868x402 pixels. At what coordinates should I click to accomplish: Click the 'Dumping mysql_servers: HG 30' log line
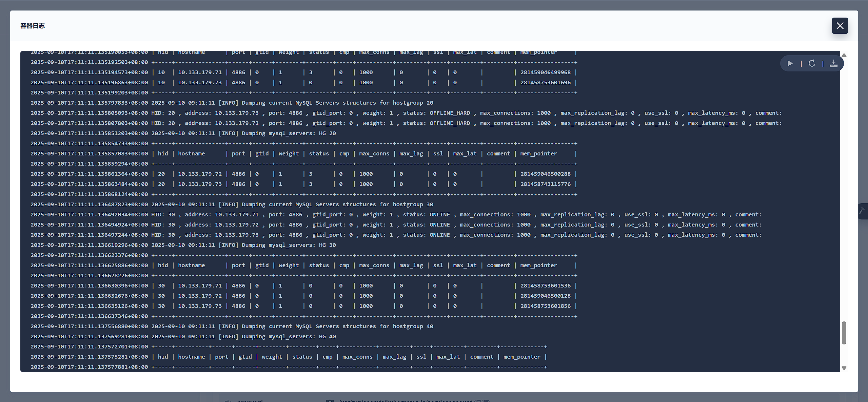(288, 245)
